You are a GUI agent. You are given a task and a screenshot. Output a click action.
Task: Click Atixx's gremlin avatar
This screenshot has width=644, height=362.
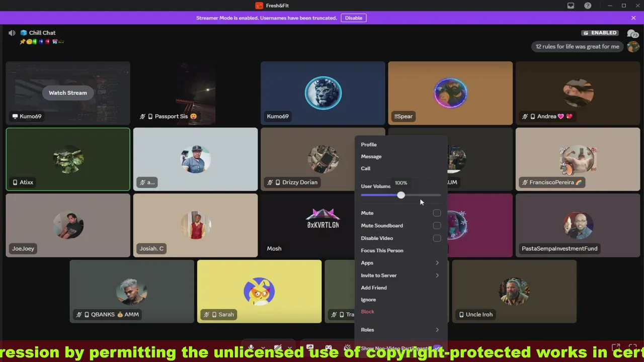(68, 159)
